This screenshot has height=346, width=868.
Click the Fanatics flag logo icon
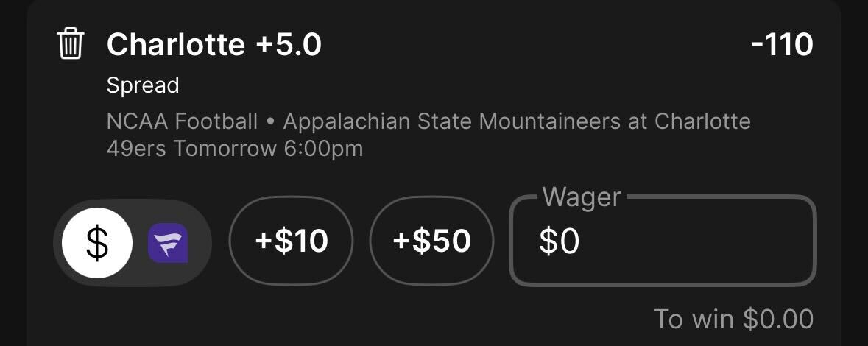coord(168,242)
